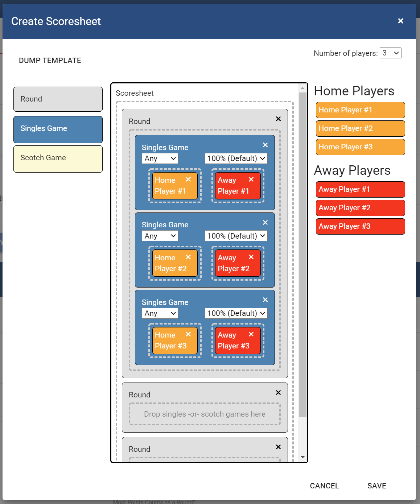The image size is (420, 504).
Task: Click the scoresheet scrollbar down arrow
Action: (303, 457)
